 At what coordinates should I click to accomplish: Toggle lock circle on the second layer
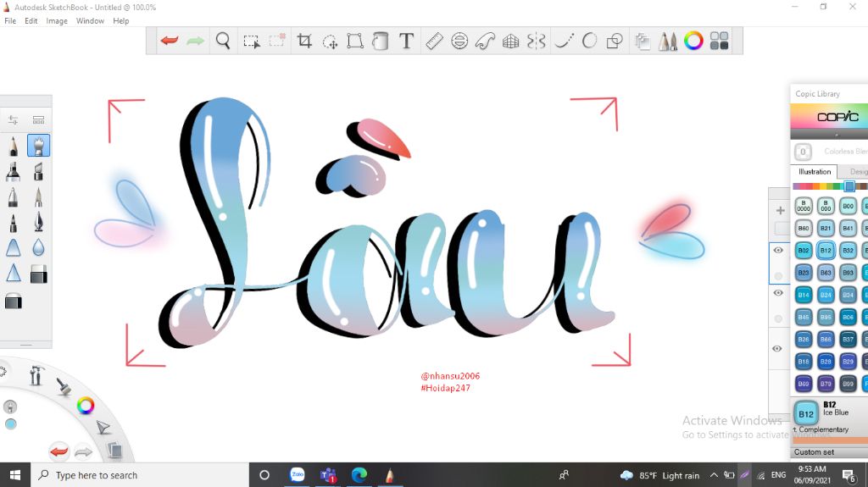(778, 318)
